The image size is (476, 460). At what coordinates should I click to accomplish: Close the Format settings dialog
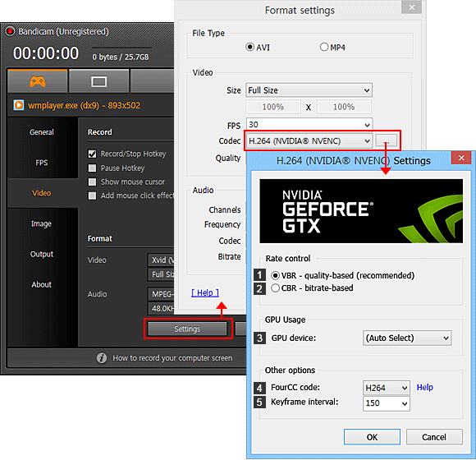(411, 7)
